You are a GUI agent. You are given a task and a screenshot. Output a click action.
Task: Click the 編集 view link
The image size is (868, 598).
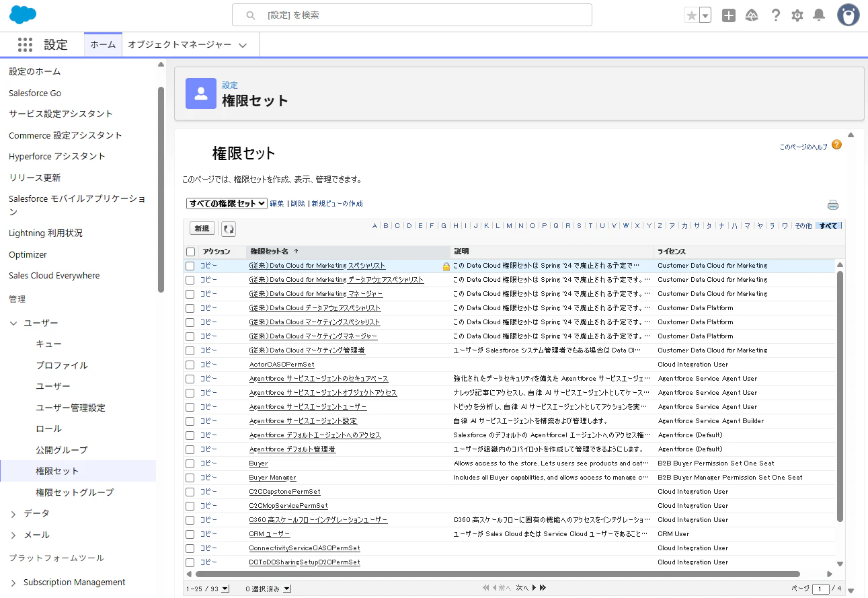[277, 204]
